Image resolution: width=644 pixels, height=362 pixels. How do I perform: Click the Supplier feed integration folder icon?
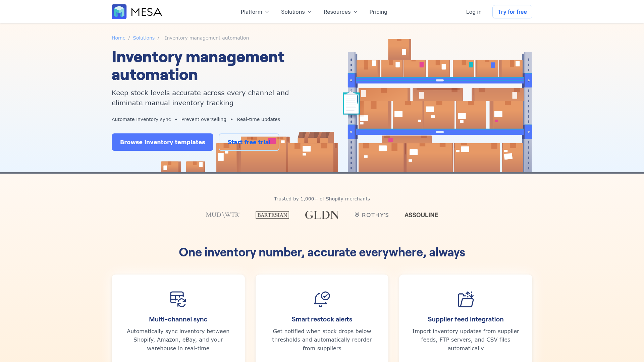tap(466, 299)
